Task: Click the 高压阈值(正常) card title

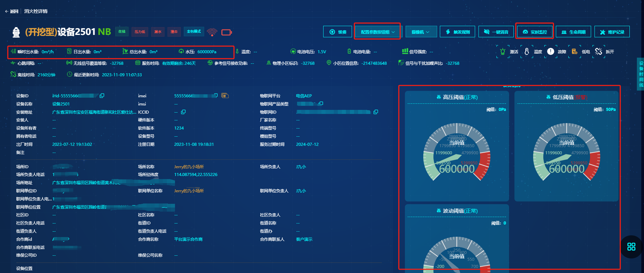Action: (457, 97)
